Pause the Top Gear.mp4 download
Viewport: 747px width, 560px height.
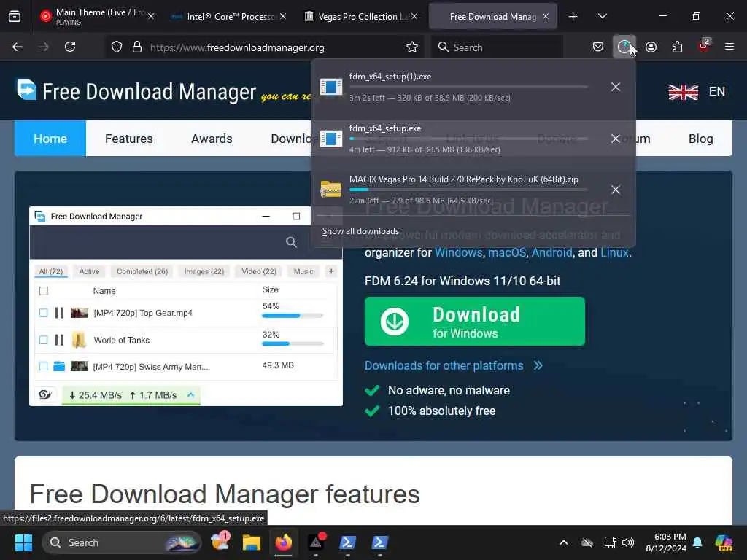point(59,313)
